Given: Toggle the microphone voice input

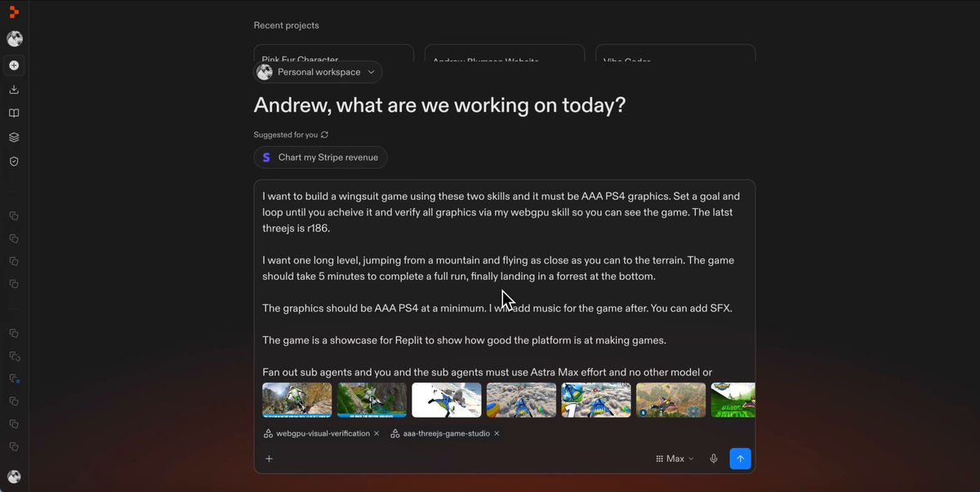Looking at the screenshot, I should coord(714,459).
